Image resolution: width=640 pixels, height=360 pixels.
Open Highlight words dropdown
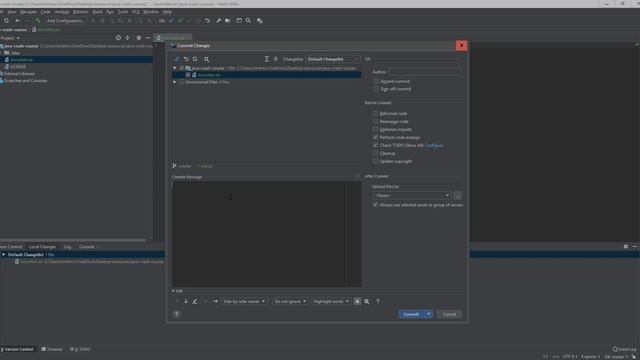point(331,301)
